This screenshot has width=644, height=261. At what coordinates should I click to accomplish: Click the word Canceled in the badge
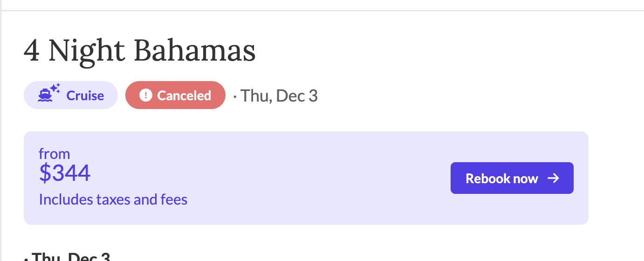pos(184,96)
